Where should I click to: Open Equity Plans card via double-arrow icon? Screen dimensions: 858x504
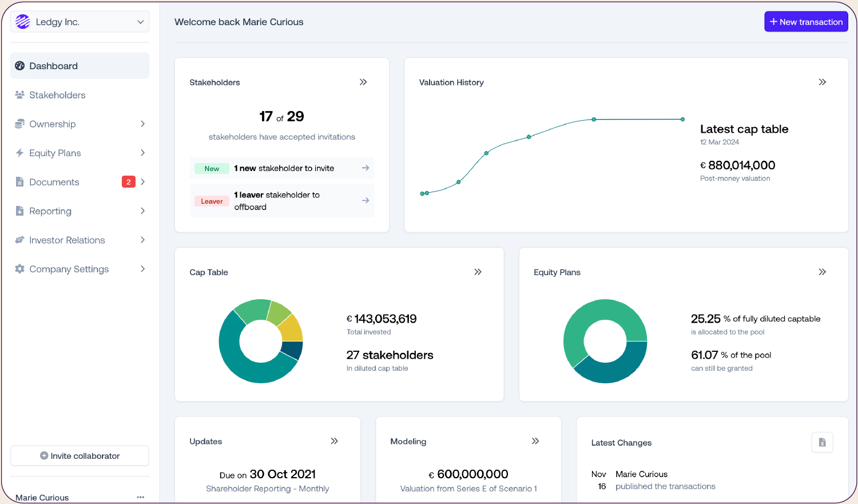823,272
